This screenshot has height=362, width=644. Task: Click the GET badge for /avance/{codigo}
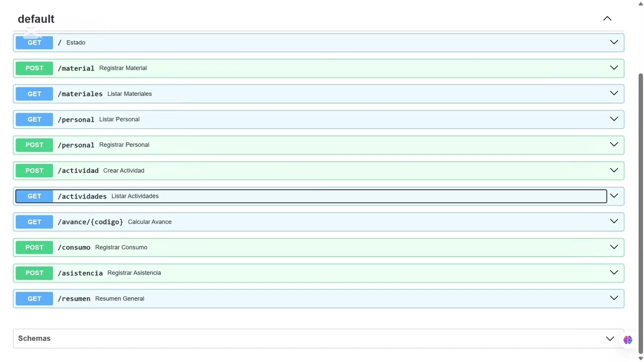click(34, 222)
